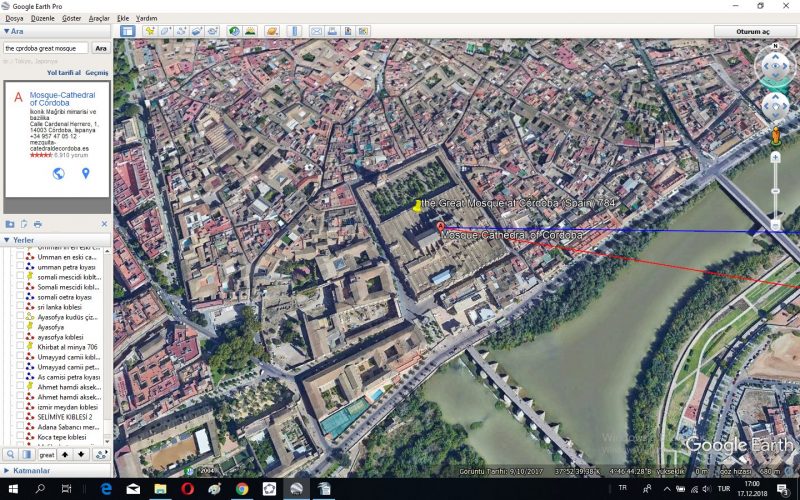Select the record a tour tool

pyautogui.click(x=213, y=31)
